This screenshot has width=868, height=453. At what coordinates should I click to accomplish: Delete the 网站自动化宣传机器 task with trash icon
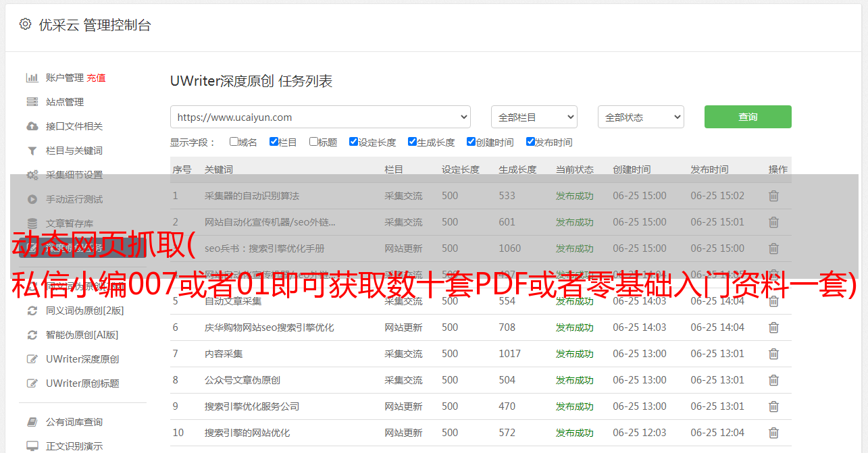pos(773,222)
